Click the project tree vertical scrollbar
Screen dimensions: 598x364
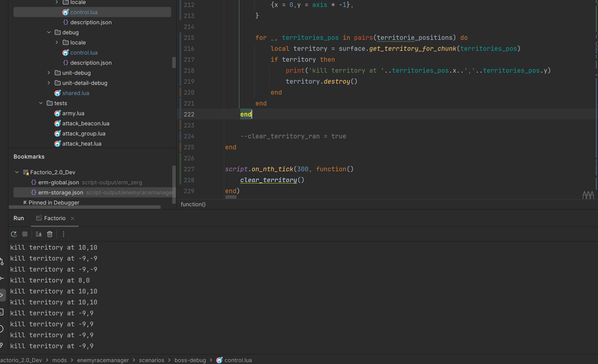click(x=174, y=63)
